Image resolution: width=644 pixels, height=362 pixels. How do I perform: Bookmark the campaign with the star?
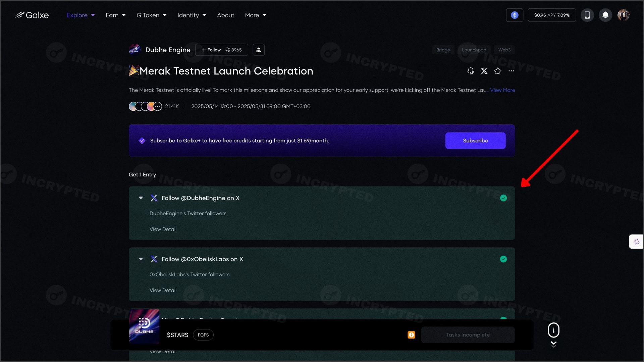(498, 71)
